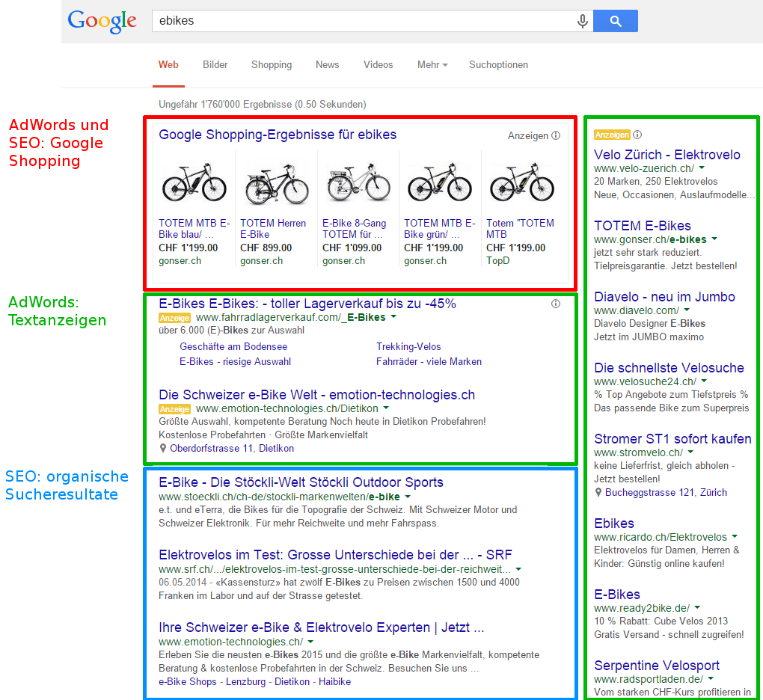The height and width of the screenshot is (700, 763).
Task: Click map pin icon by Oberdorfstrasse 11
Action: click(x=163, y=448)
